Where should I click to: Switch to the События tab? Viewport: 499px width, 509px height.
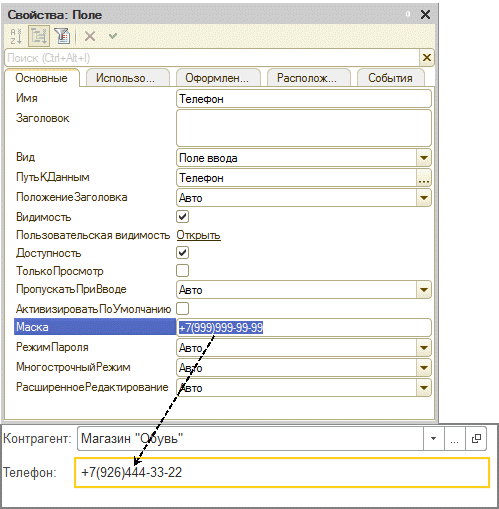click(390, 78)
